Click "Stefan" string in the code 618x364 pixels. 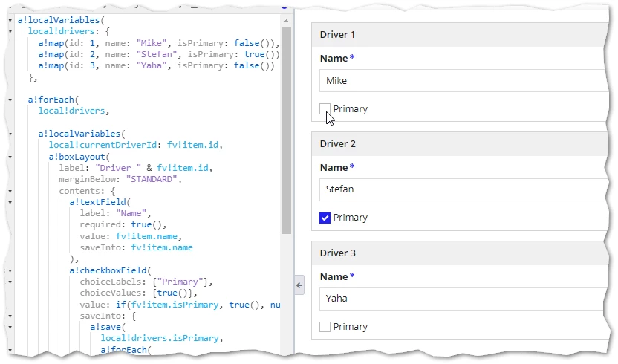157,54
